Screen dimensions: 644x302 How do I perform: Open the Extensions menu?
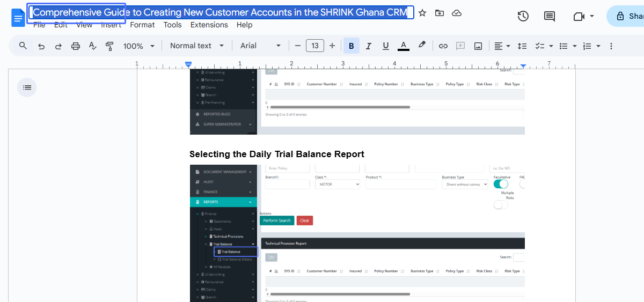[209, 25]
